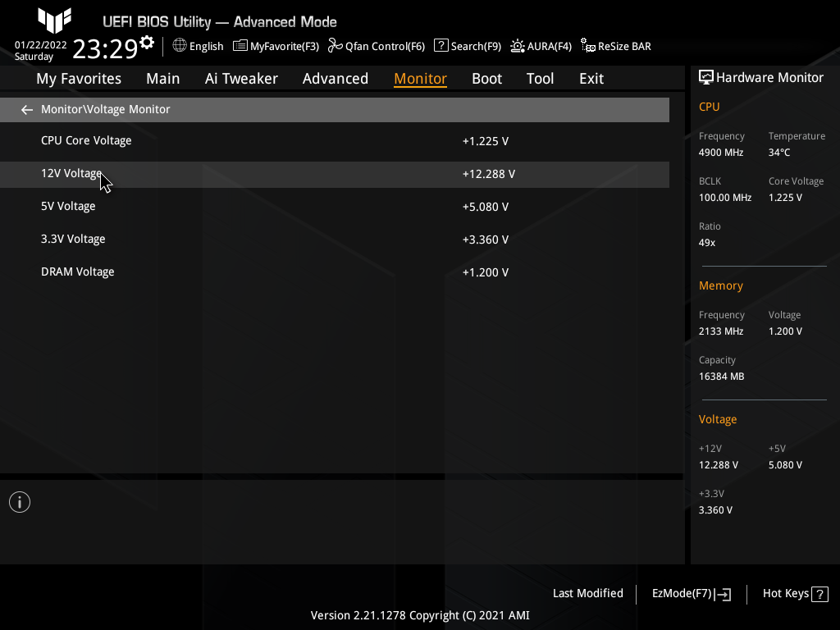Select the 3.3V Voltage row

click(335, 240)
